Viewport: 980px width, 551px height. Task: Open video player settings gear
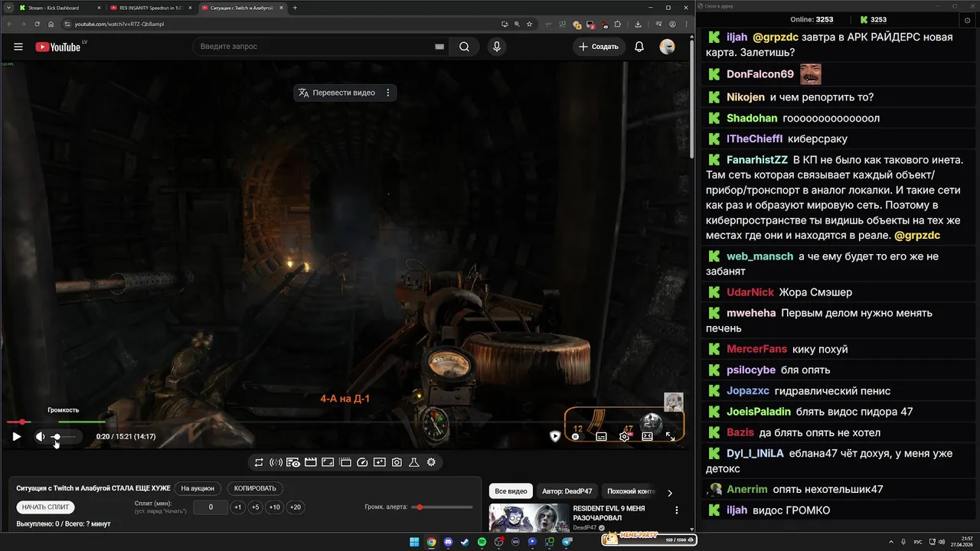tap(624, 436)
